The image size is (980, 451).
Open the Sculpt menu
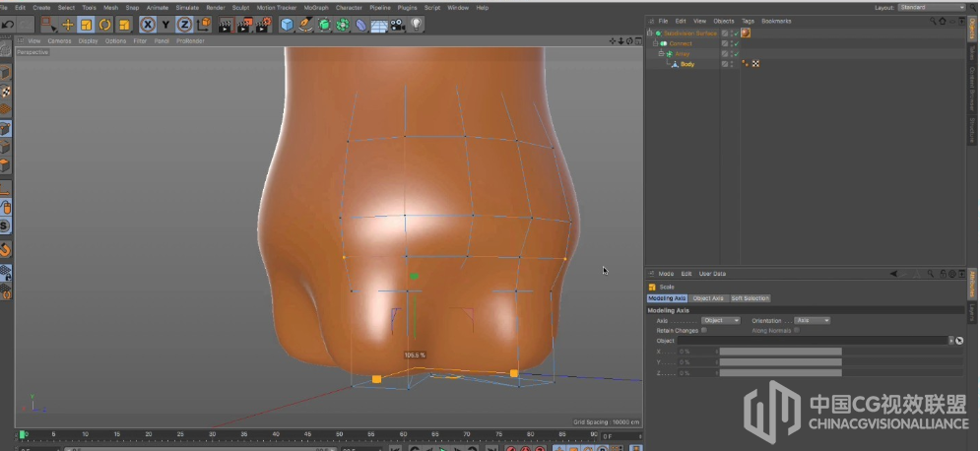[x=240, y=8]
